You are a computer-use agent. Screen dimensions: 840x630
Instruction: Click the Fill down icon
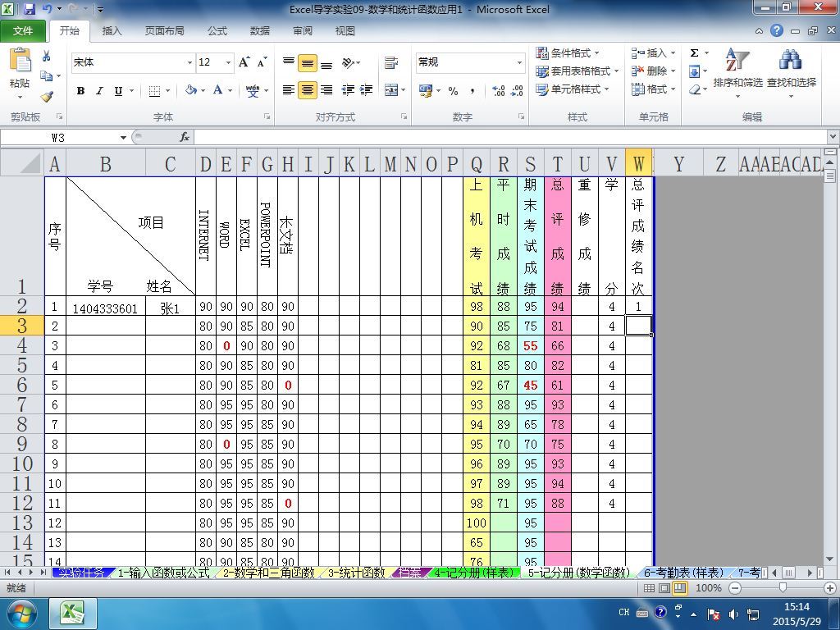[694, 71]
